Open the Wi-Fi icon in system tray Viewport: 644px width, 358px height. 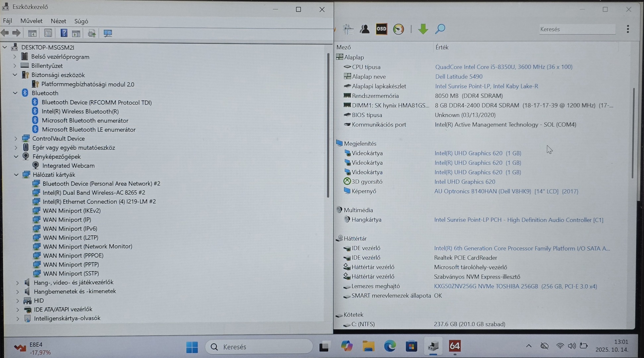(560, 346)
